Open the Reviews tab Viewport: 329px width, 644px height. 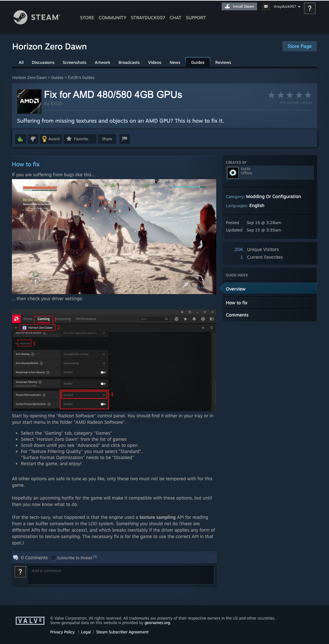pos(223,63)
